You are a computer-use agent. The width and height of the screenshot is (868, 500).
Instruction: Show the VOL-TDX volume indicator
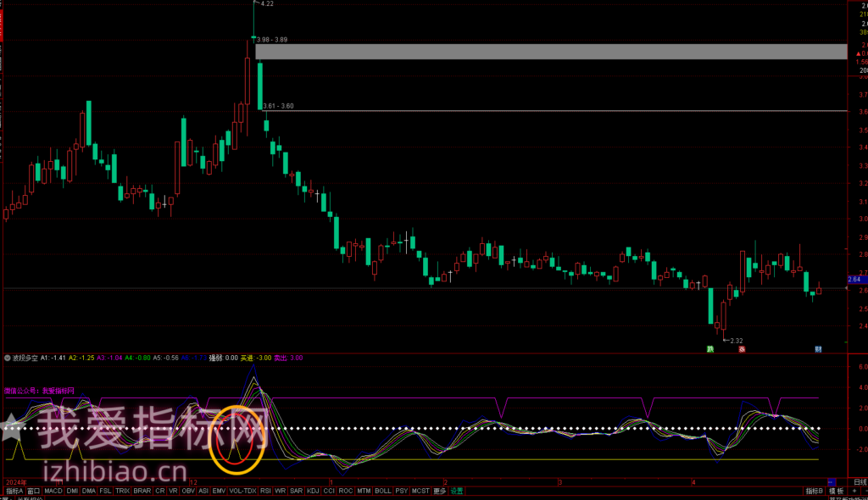(x=242, y=492)
